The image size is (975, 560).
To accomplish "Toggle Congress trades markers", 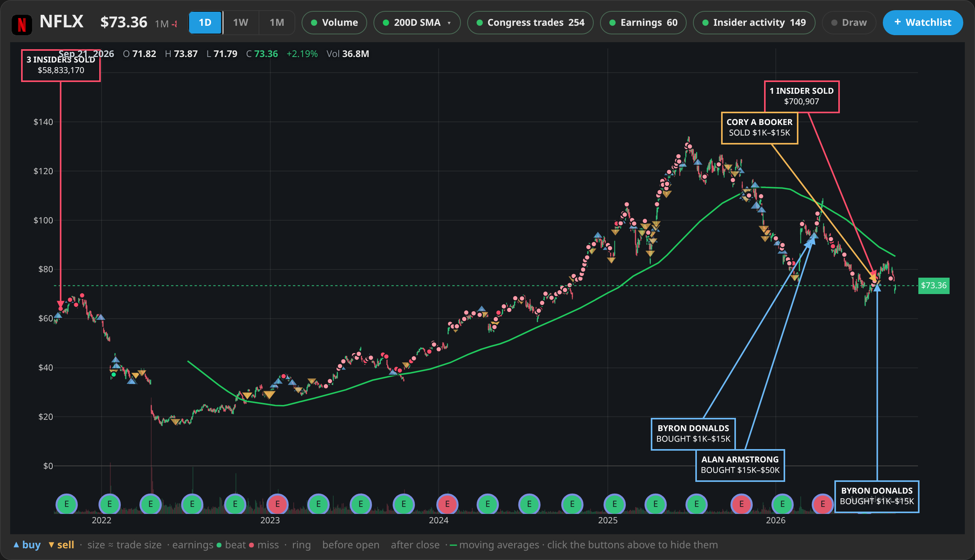I will (x=530, y=23).
